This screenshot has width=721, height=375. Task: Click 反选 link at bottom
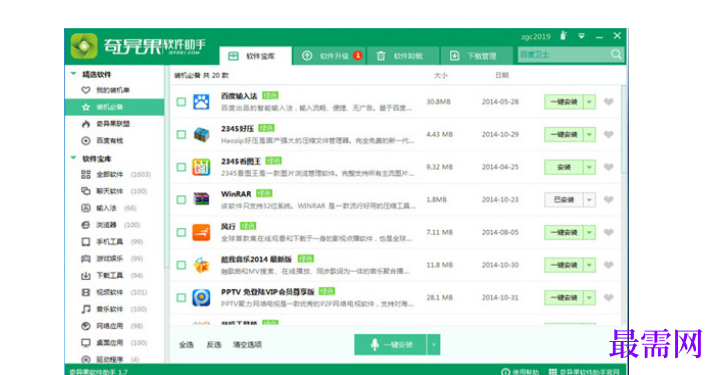pos(214,345)
